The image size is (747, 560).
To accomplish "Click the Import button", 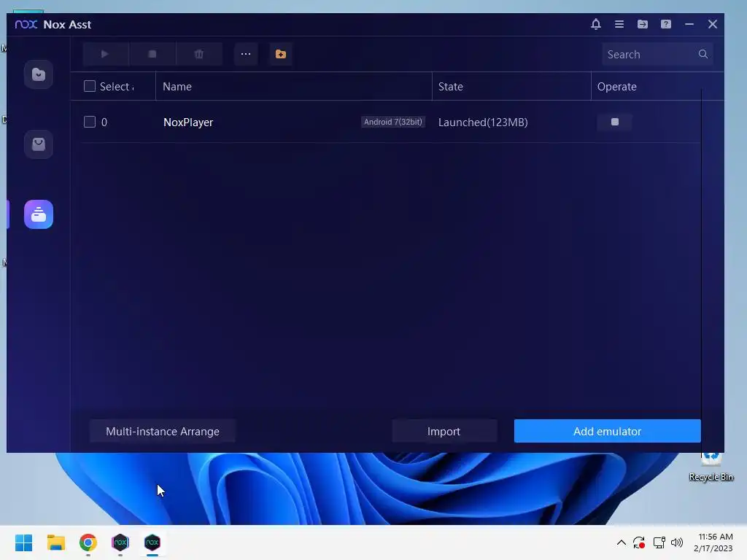I will click(444, 432).
